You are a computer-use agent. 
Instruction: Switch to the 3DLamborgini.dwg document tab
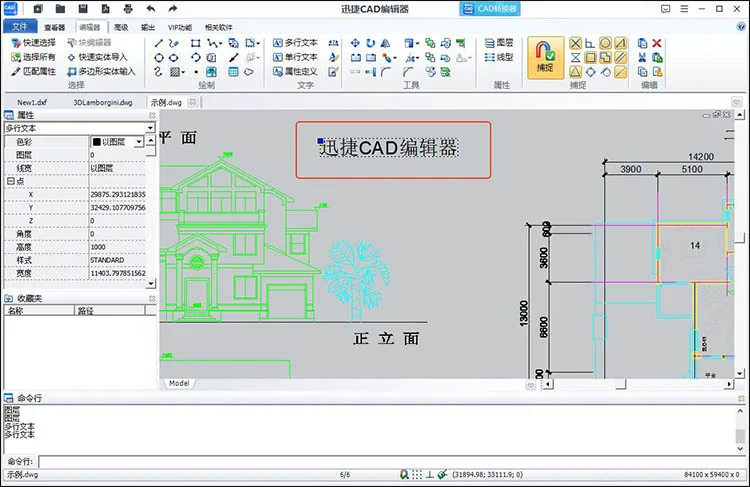[x=103, y=102]
